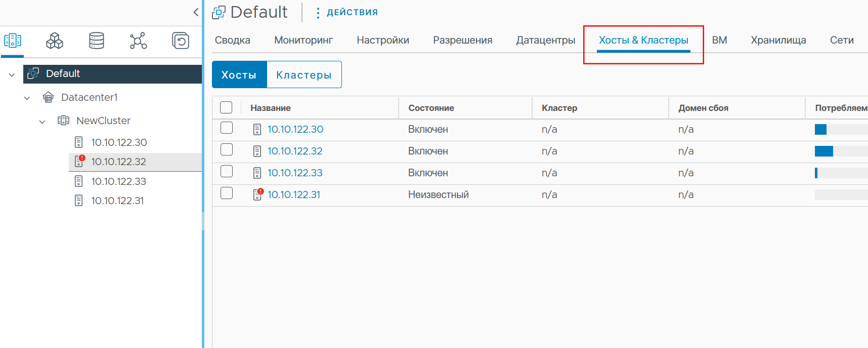Click Включен state for host 10.10.122.30
868x348 pixels.
428,129
